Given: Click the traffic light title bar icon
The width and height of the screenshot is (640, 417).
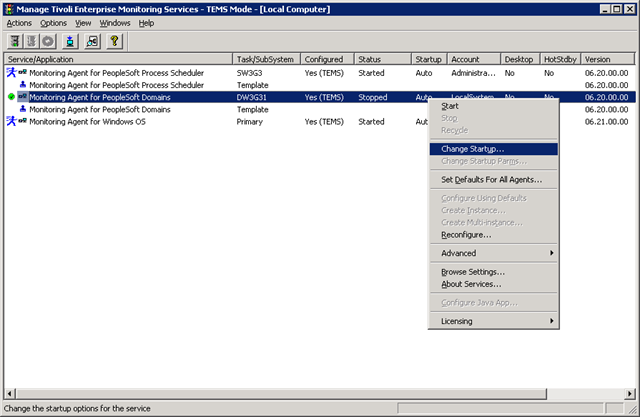Looking at the screenshot, I should coord(9,9).
